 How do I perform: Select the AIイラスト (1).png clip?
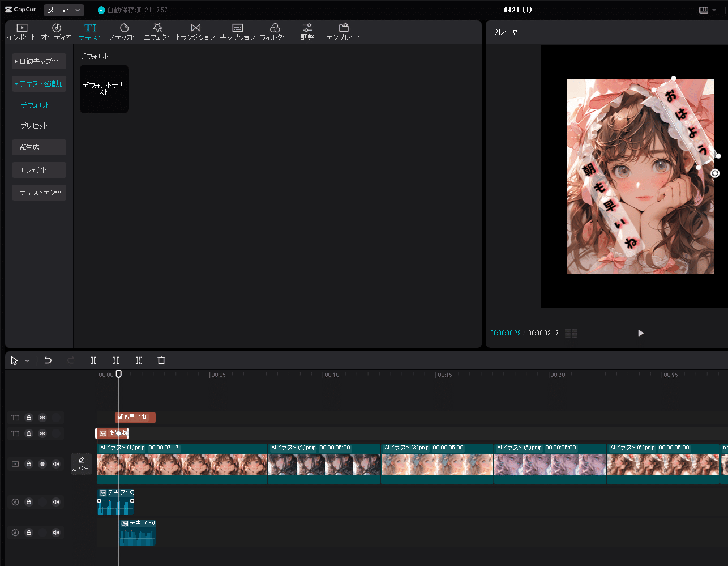(x=182, y=464)
